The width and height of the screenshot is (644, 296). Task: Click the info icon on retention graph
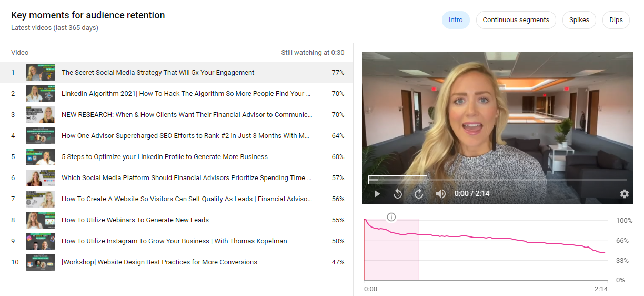point(391,217)
